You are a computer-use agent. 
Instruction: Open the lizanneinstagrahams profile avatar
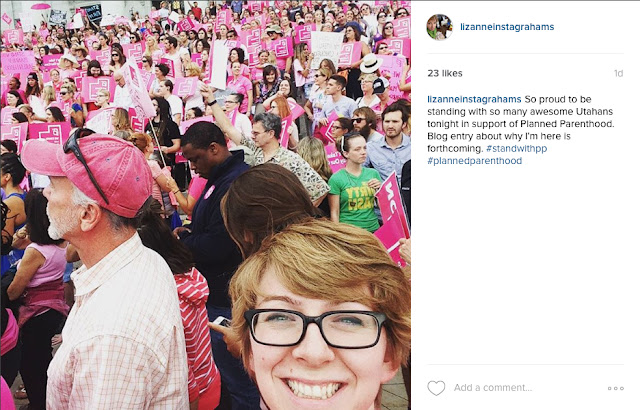(439, 27)
